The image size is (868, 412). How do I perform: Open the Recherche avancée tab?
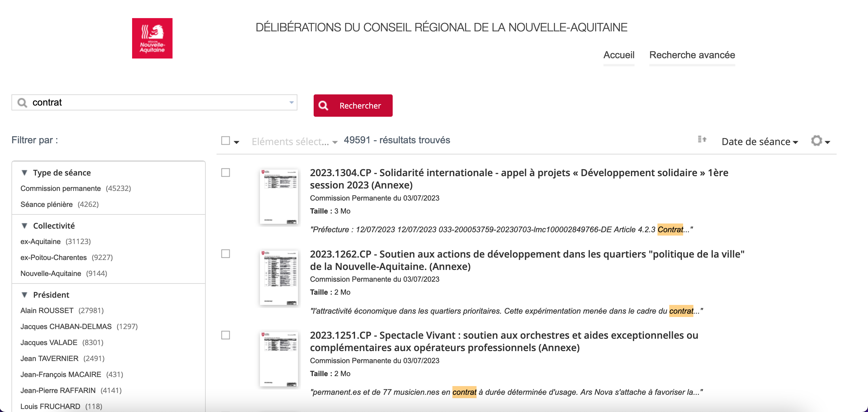(692, 55)
